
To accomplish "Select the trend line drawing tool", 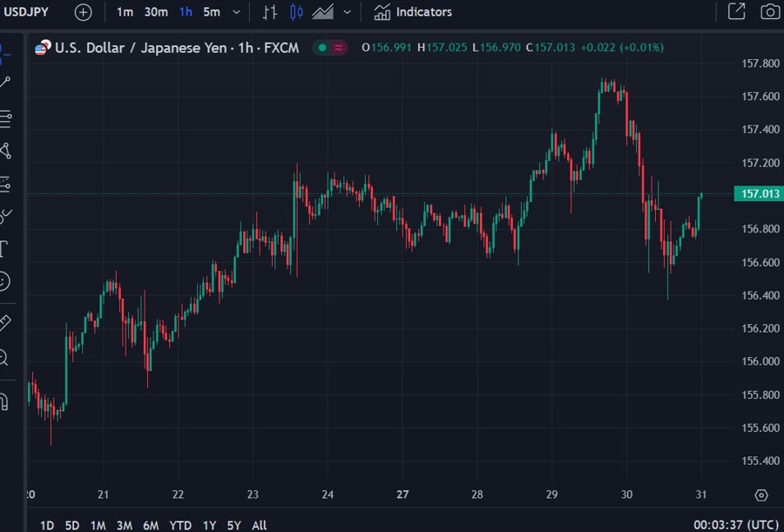I will click(5, 83).
